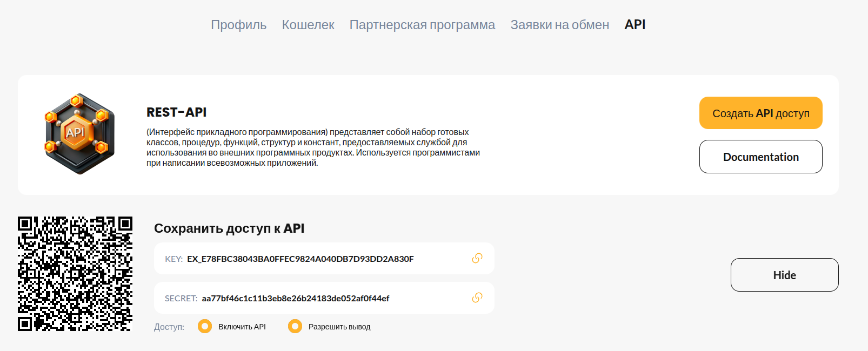
Task: Toggle the Разрешить вывод switch
Action: (x=295, y=326)
